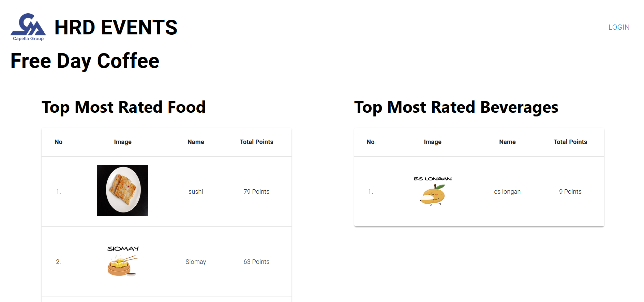
Task: Click the Top Most Rated Food heading
Action: coord(124,107)
